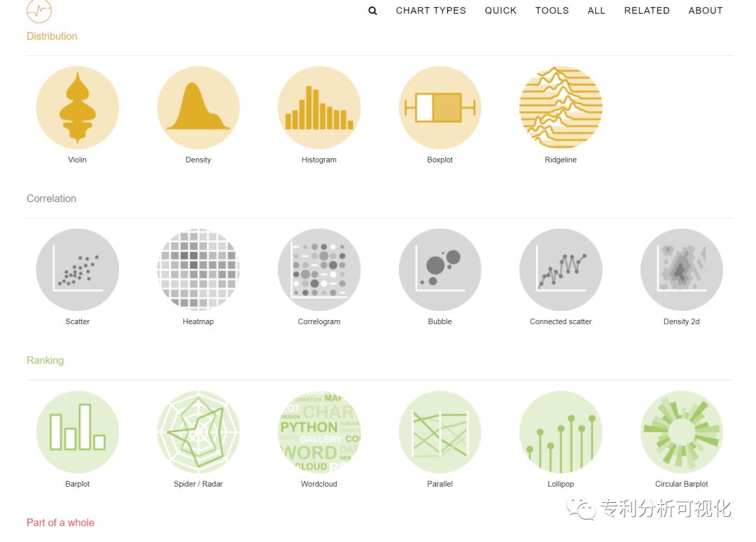Click the search magnifier icon
Screen dimensions: 756x542
pyautogui.click(x=372, y=11)
